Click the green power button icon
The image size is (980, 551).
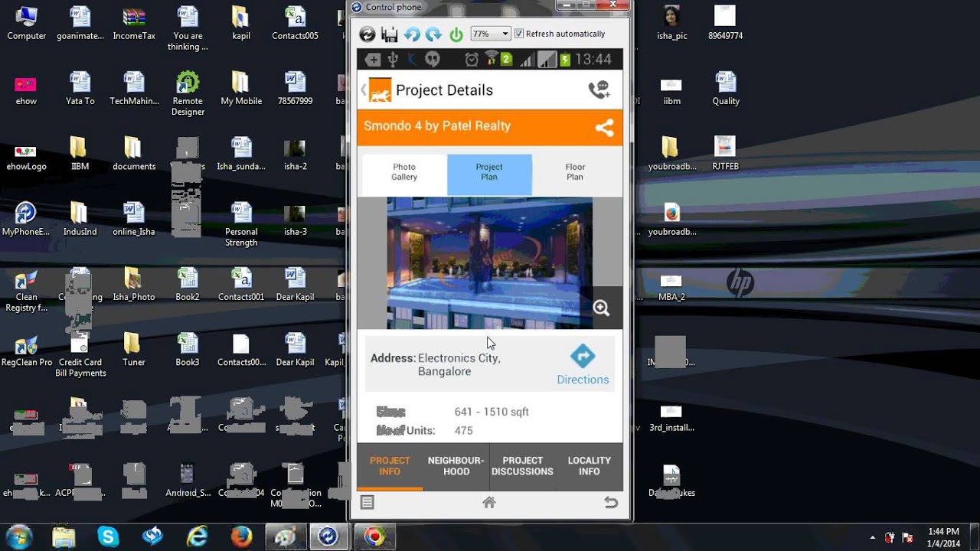pyautogui.click(x=456, y=34)
